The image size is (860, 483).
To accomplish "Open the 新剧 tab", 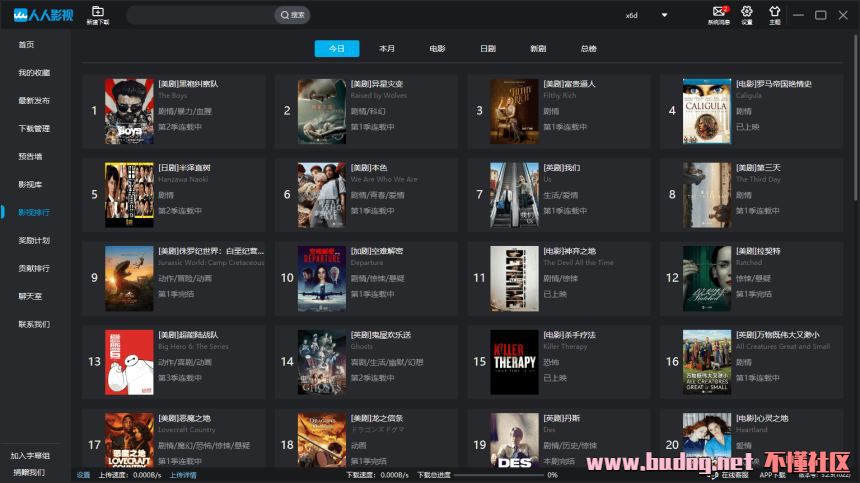I will point(538,48).
